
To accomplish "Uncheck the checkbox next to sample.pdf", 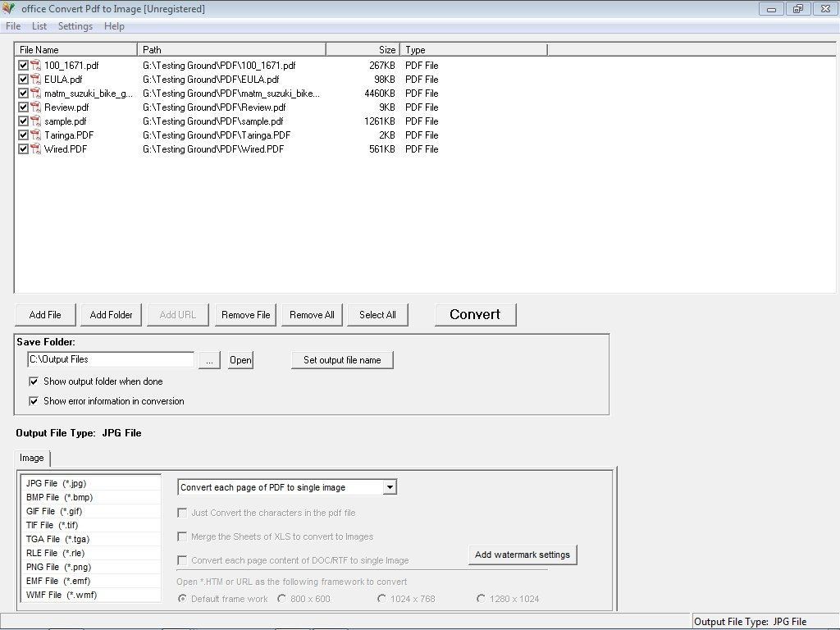I will (x=24, y=121).
